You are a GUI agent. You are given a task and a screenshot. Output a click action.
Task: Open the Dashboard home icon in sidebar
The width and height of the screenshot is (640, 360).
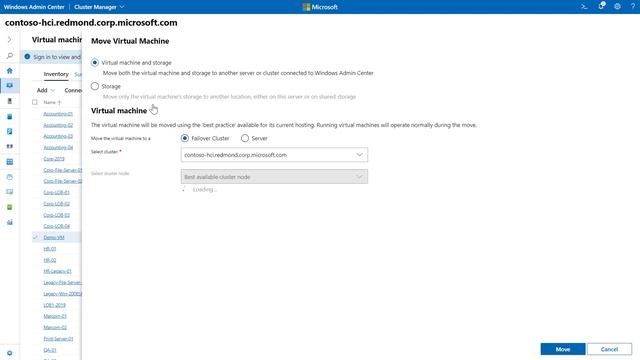coord(10,71)
